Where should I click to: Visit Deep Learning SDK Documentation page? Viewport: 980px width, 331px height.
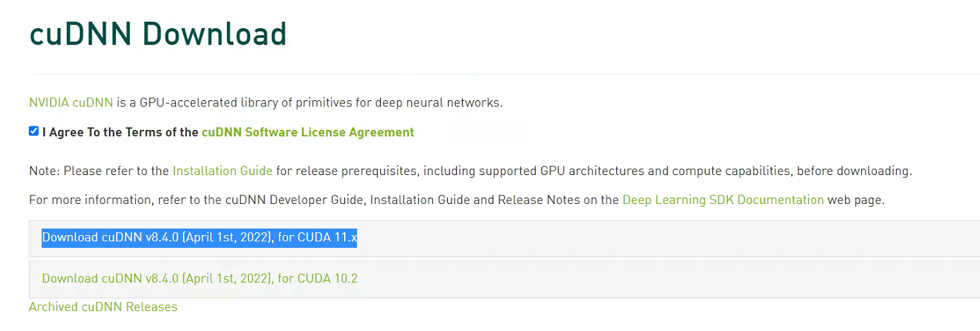(723, 200)
